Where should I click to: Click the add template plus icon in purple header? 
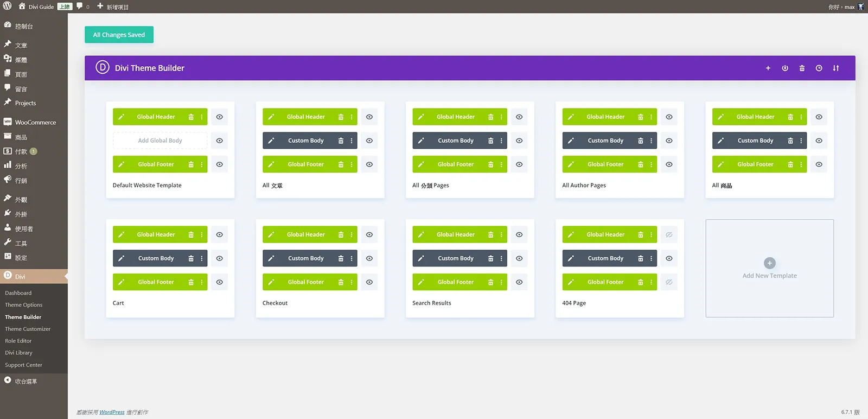[768, 68]
